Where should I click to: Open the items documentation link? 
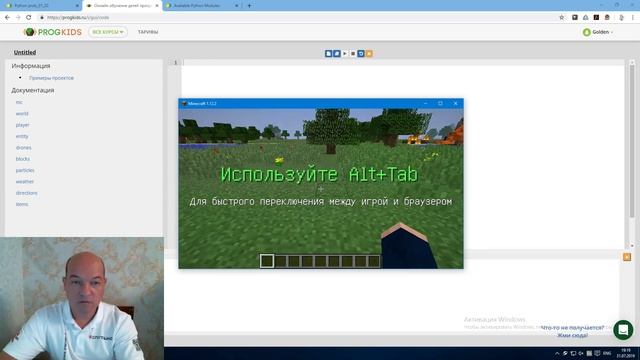coord(22,204)
